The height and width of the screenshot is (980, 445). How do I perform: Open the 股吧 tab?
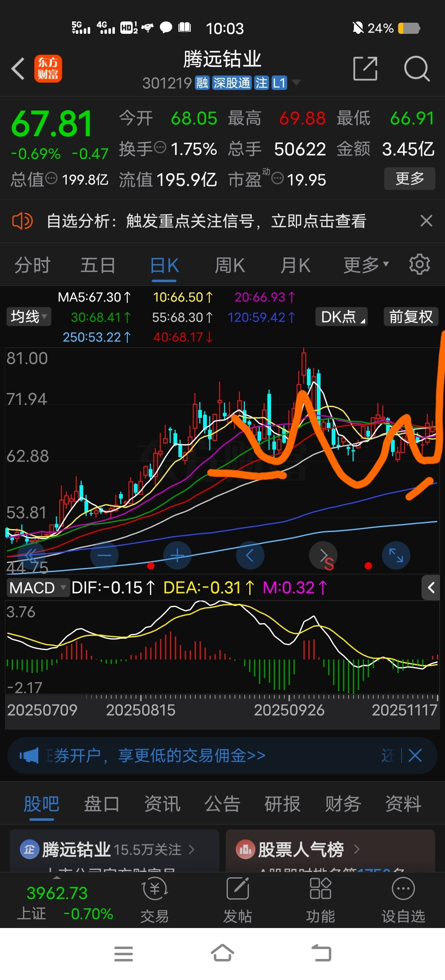[41, 804]
